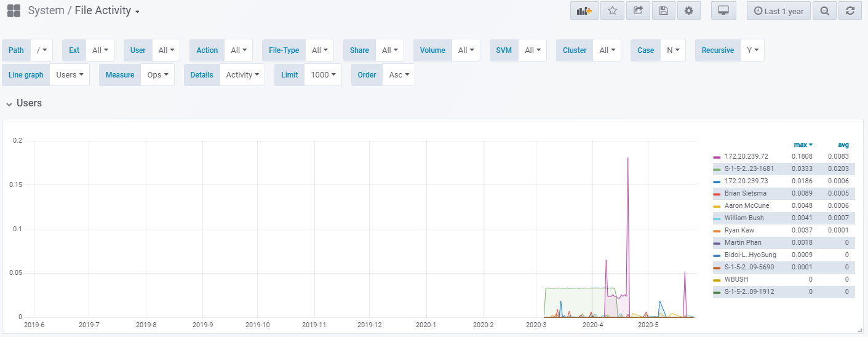Screen dimensions: 868x337
Task: Open the Ext filter dropdown
Action: click(100, 50)
